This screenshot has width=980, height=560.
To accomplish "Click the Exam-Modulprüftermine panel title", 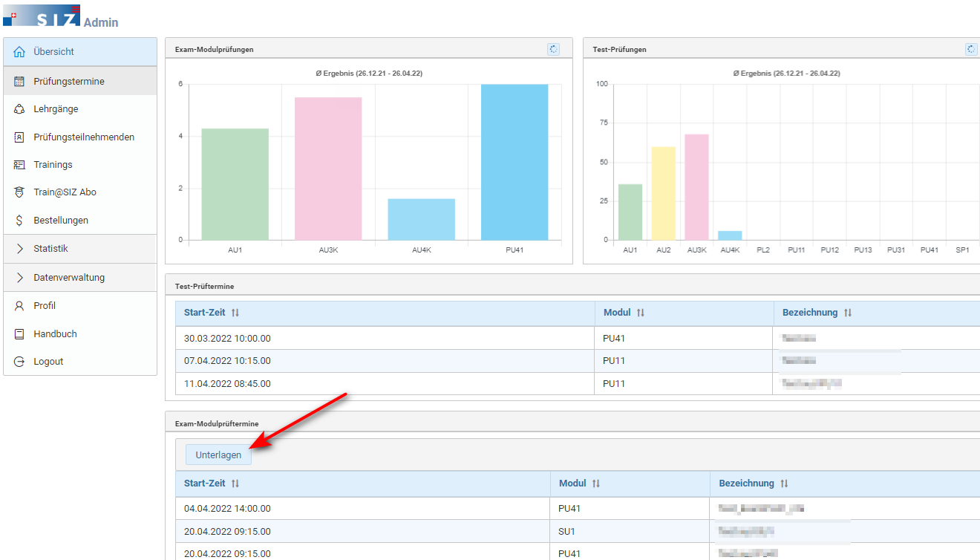I will coord(217,423).
